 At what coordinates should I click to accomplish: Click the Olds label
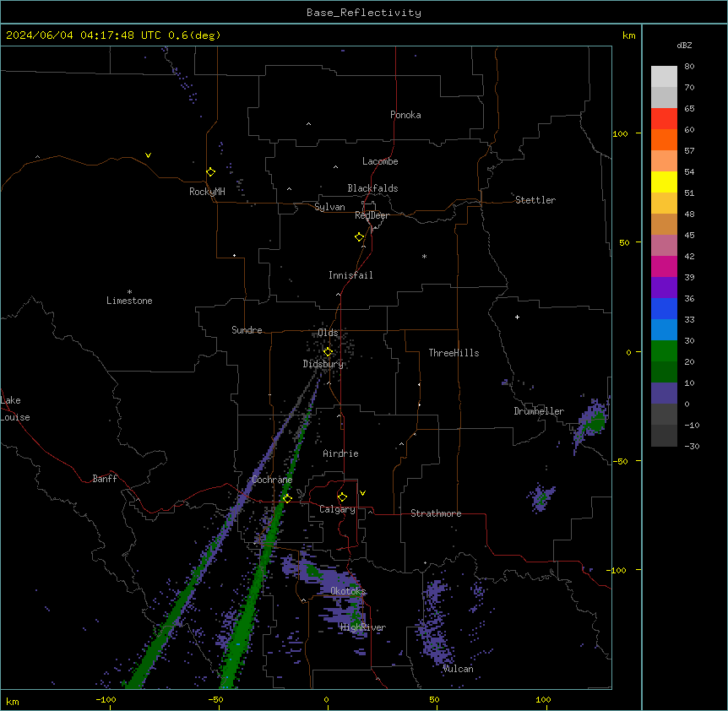328,333
